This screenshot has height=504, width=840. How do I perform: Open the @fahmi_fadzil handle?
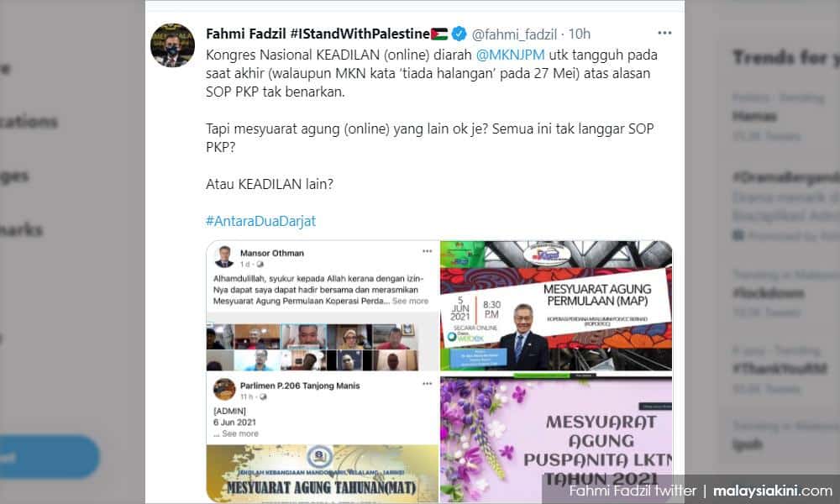[514, 34]
